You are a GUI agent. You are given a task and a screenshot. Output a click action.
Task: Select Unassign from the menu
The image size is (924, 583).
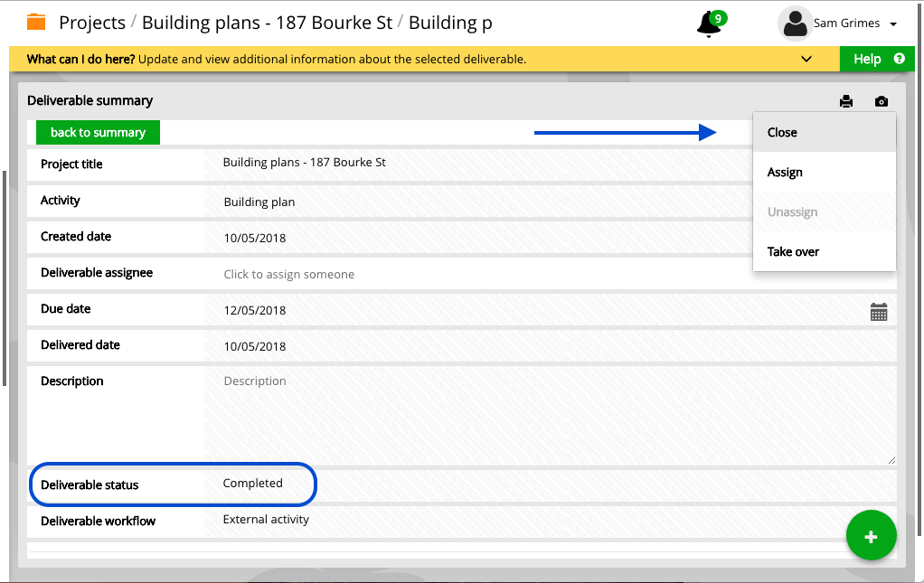825,212
